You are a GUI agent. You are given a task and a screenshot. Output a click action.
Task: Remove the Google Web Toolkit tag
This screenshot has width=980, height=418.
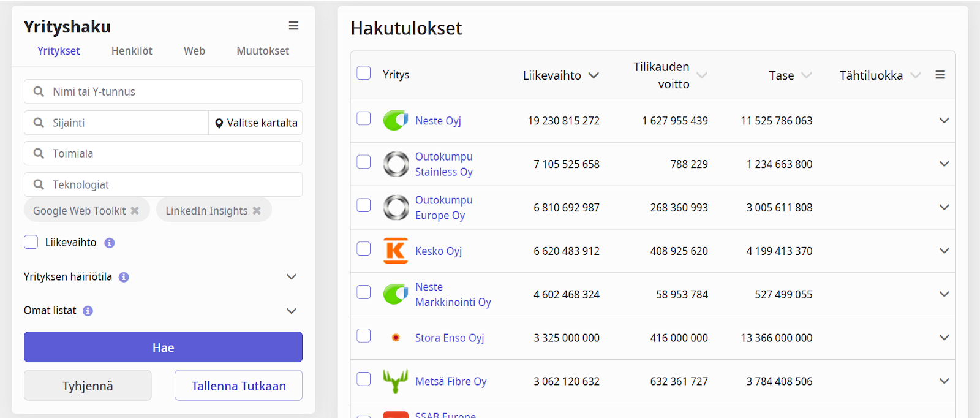135,211
